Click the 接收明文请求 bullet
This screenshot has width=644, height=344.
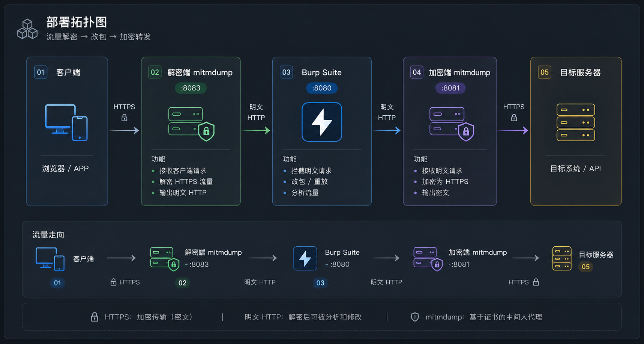(442, 171)
